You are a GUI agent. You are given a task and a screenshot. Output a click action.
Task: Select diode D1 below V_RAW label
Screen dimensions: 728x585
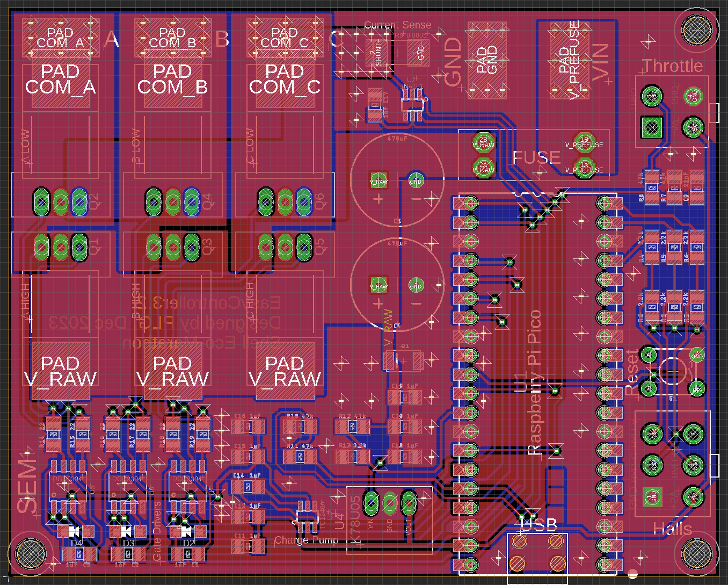click(403, 360)
